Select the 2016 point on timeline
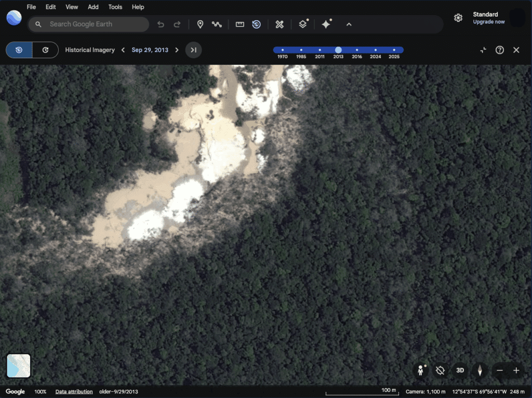532x398 pixels. (x=357, y=50)
